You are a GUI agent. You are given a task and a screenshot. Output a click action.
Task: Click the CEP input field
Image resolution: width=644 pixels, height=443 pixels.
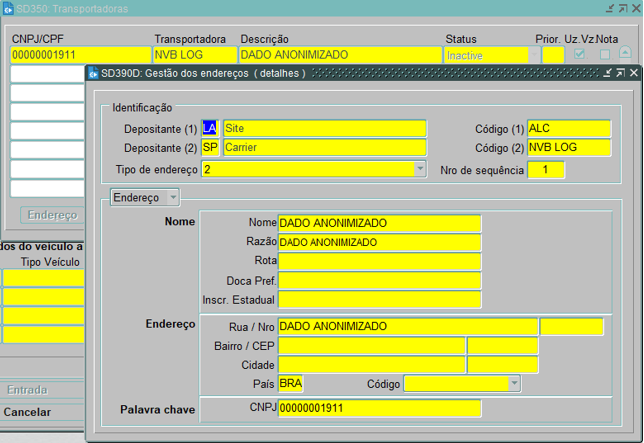(502, 346)
